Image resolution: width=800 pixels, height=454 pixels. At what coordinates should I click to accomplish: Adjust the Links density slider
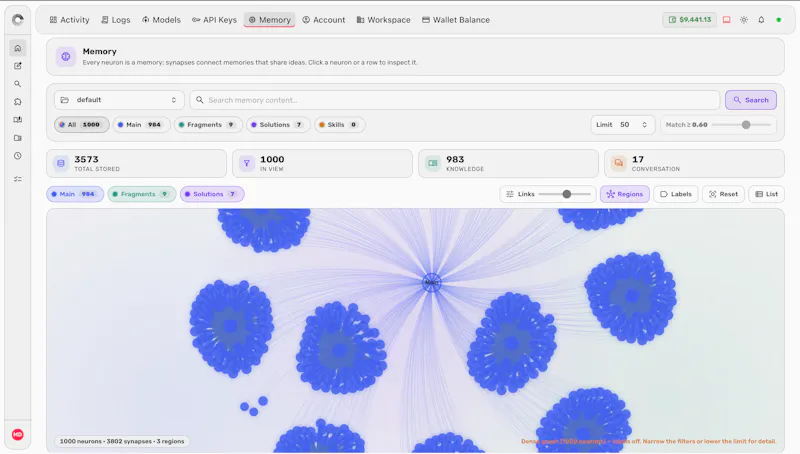564,194
